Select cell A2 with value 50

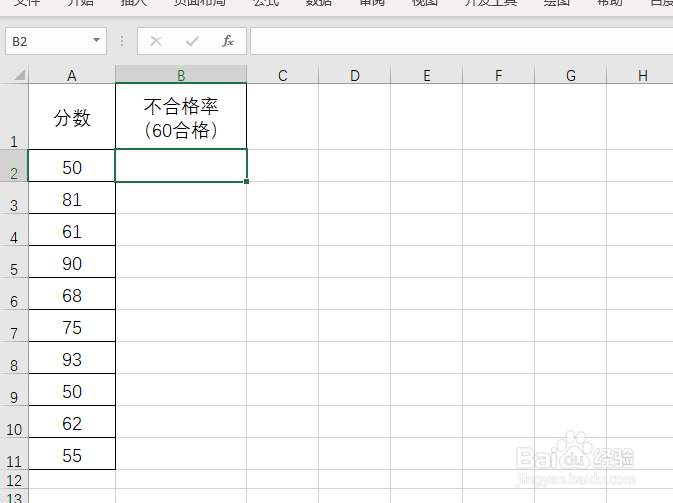click(x=72, y=166)
